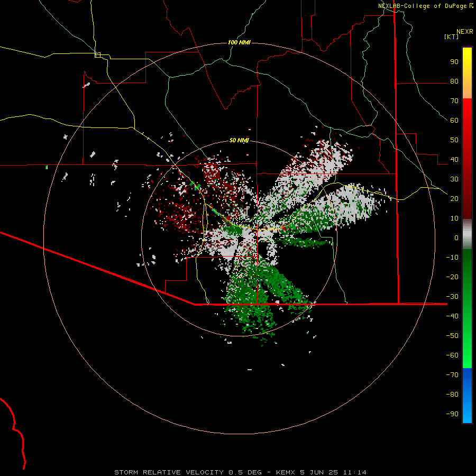Click the -40 value on velocity scale

[452, 316]
